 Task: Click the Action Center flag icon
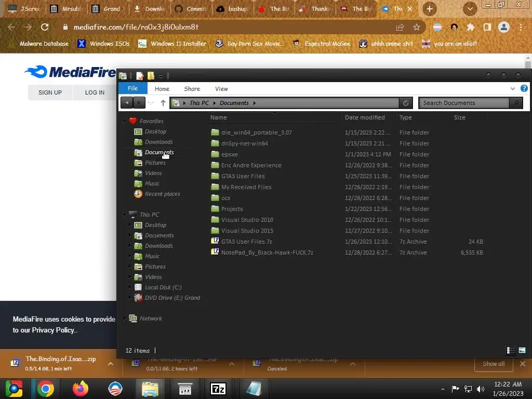tap(455, 389)
